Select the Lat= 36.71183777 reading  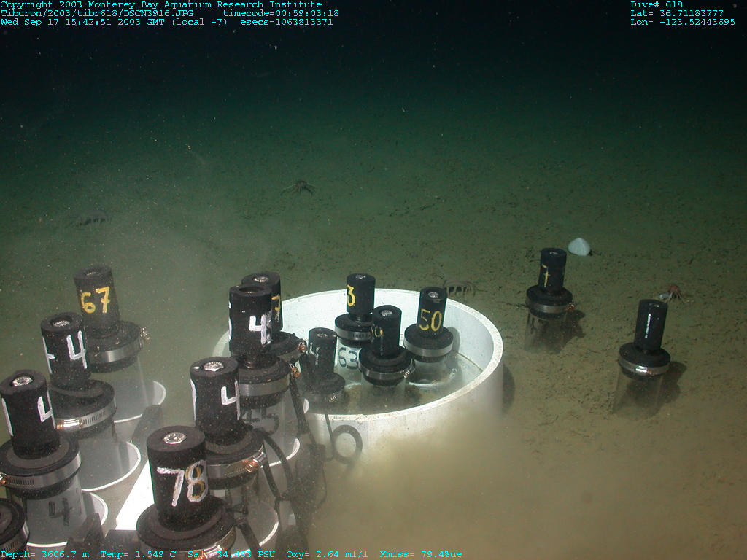click(676, 13)
